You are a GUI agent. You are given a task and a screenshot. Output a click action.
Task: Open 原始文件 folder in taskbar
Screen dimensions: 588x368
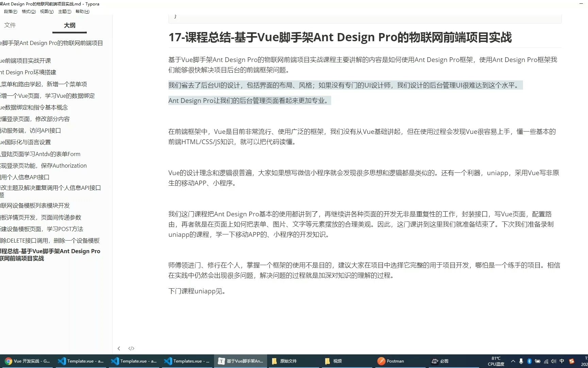293,361
